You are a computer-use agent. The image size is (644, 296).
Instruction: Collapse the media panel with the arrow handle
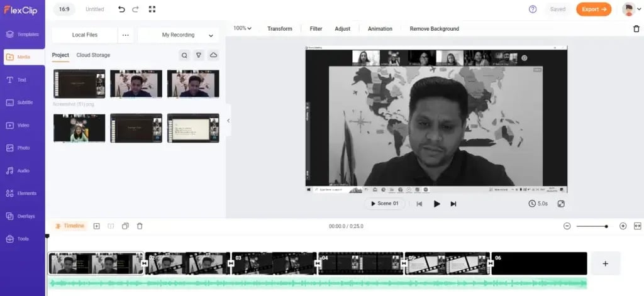click(228, 121)
